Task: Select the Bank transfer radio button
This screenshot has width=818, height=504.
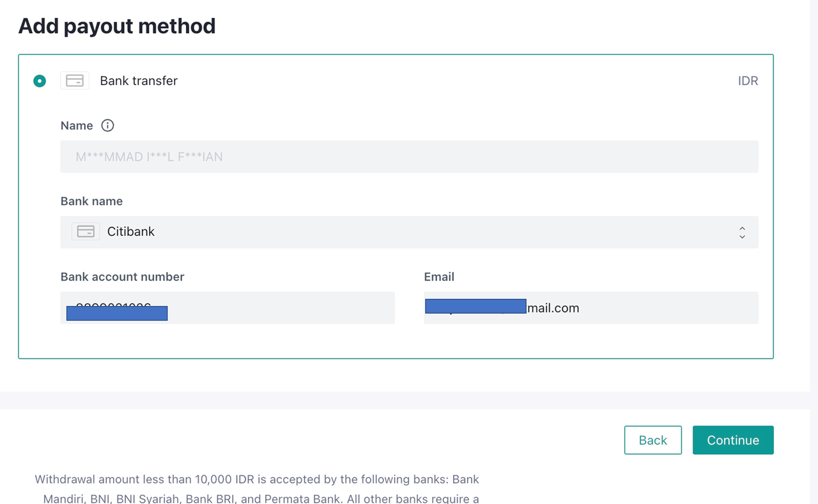Action: tap(40, 81)
